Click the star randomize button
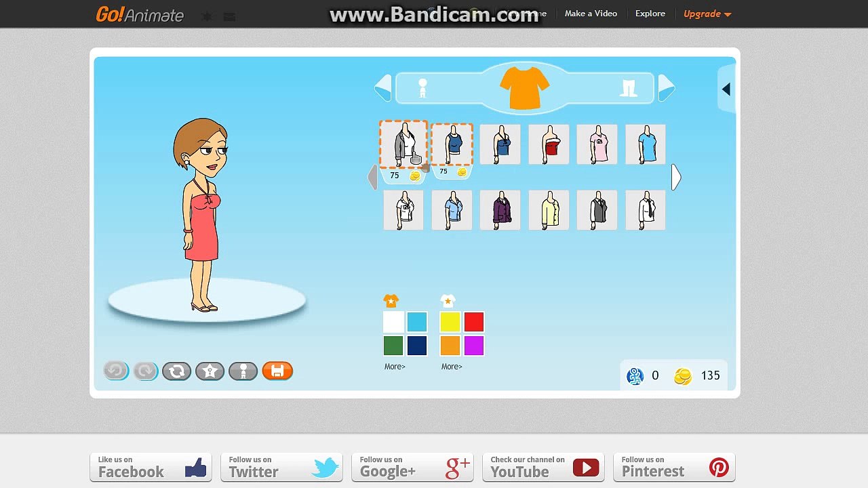This screenshot has height=488, width=868. point(210,371)
